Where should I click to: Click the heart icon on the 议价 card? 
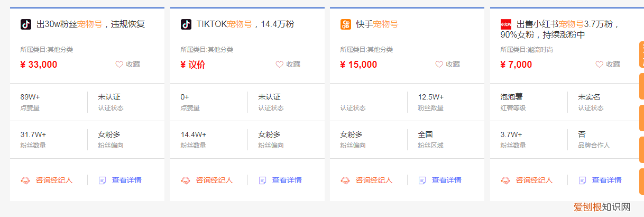click(x=279, y=65)
